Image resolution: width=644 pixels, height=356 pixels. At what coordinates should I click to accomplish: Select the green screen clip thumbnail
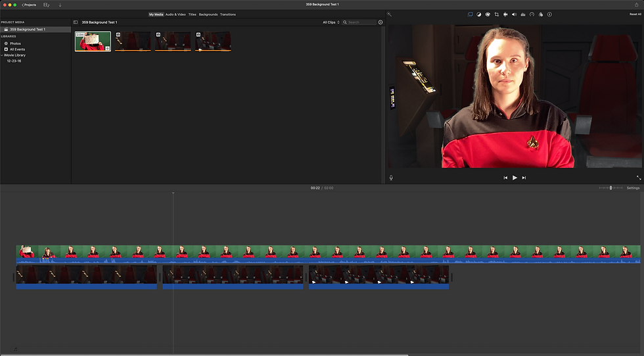[x=93, y=41]
